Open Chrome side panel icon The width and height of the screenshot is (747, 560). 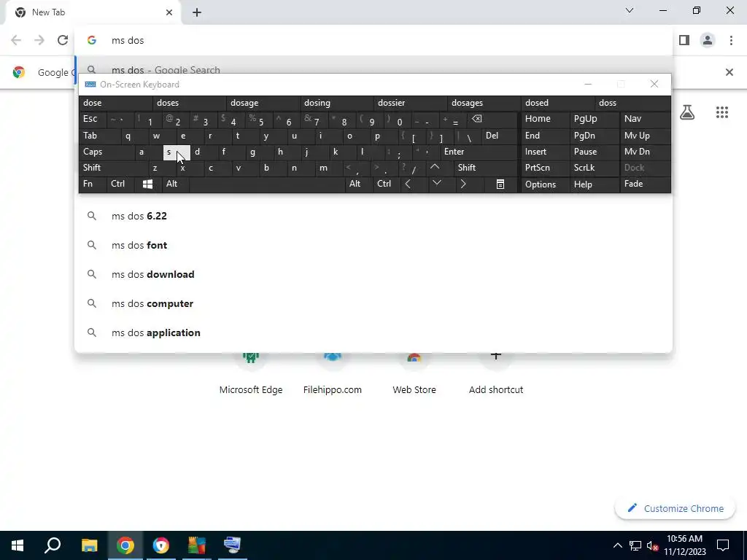(684, 40)
